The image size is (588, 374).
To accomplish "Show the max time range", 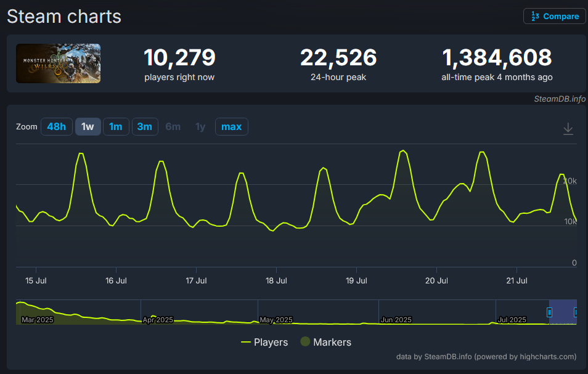I will [x=231, y=127].
